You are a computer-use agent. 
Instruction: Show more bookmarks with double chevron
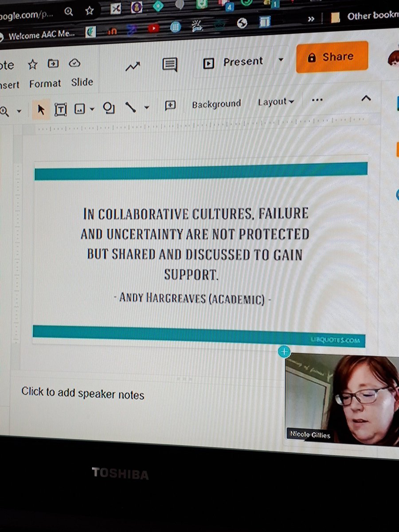pyautogui.click(x=311, y=19)
